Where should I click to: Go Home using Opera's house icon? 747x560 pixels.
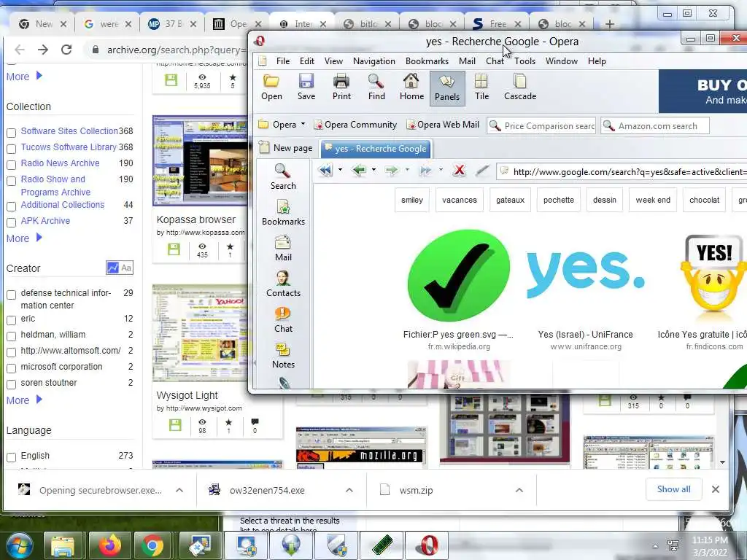[x=411, y=87]
